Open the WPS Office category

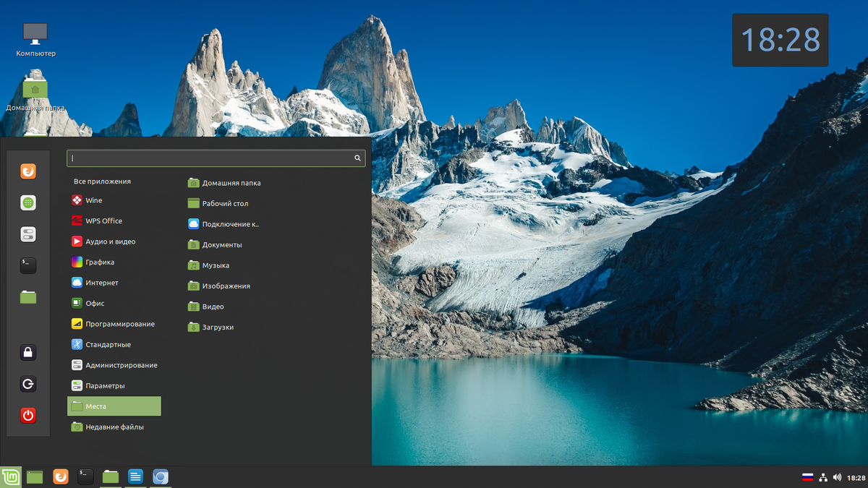114,221
